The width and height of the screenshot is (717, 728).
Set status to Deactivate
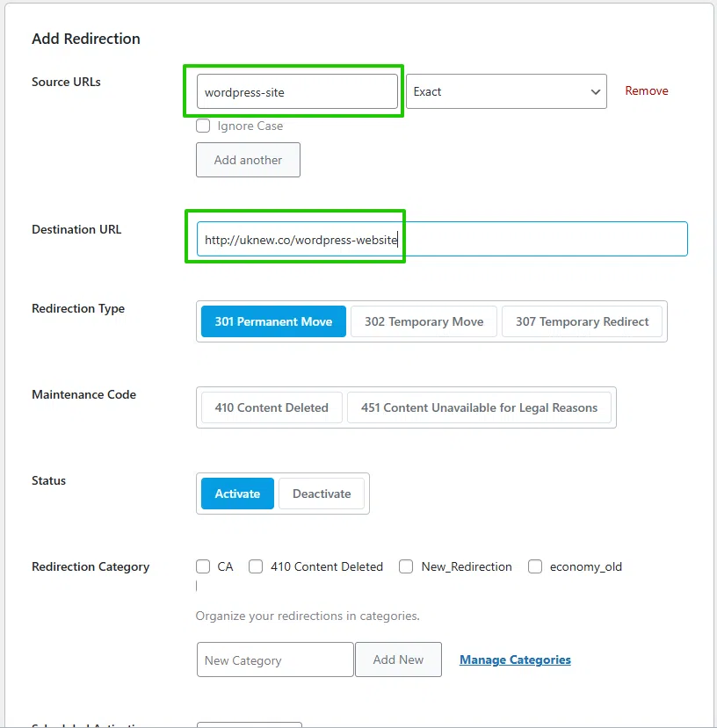[322, 494]
